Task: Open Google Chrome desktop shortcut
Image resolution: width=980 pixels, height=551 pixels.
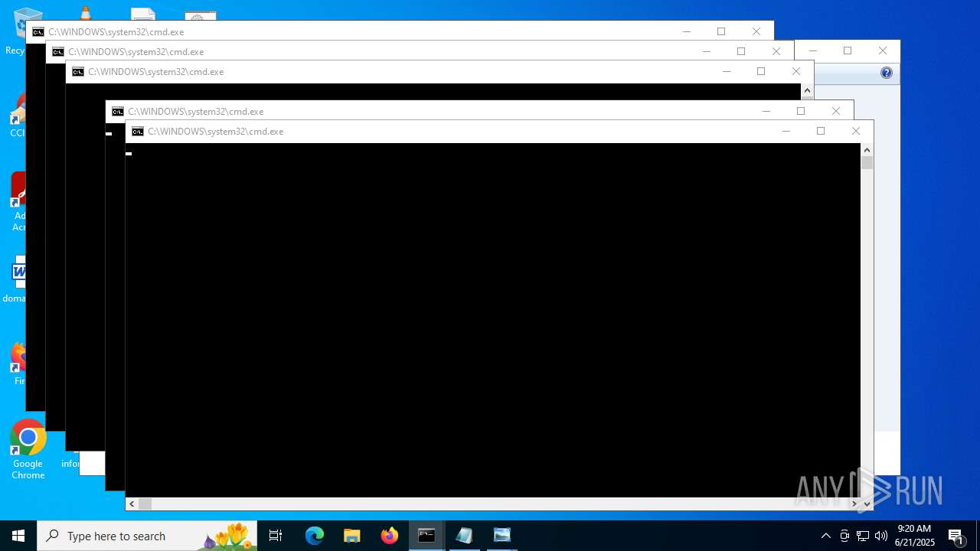Action: [28, 450]
